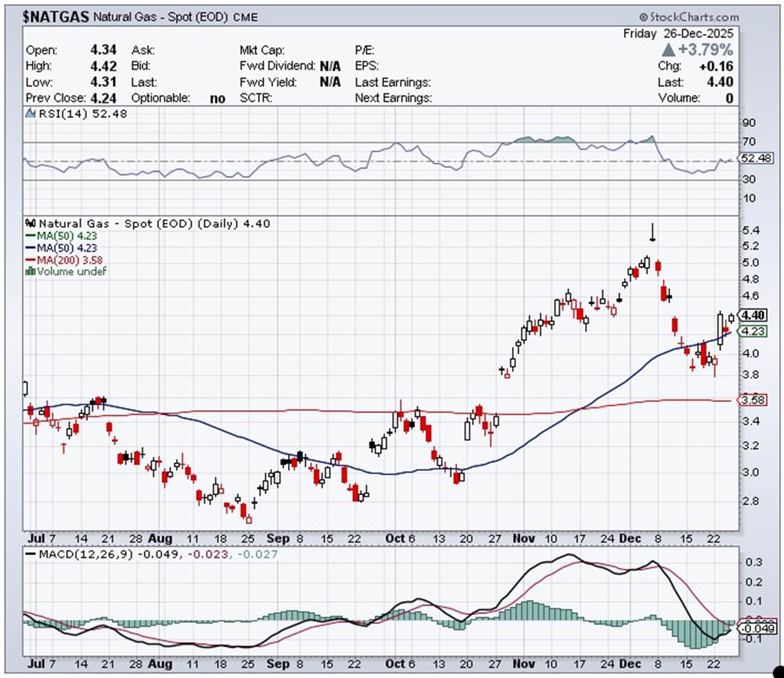Click the RSI(14) area-chart icon
This screenshot has height=678, width=784.
[x=31, y=114]
